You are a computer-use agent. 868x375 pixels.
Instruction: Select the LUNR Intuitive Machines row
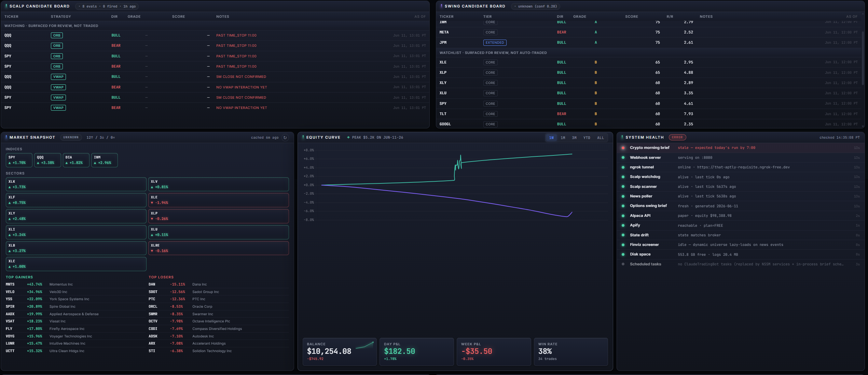point(75,344)
